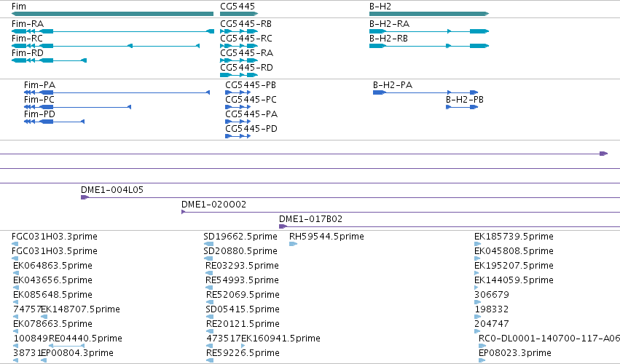
Task: Click the B-H2-PB protein glyph
Action: (x=462, y=107)
